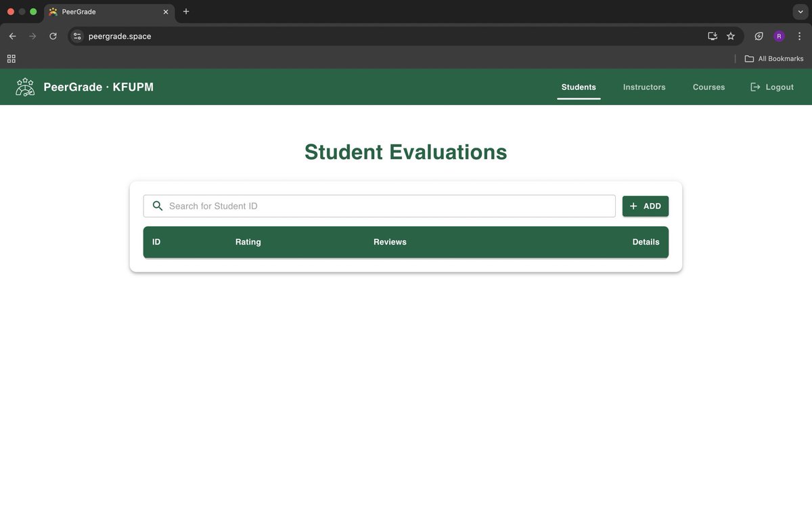
Task: Toggle the bookmark star for peergrade.space
Action: (x=731, y=36)
